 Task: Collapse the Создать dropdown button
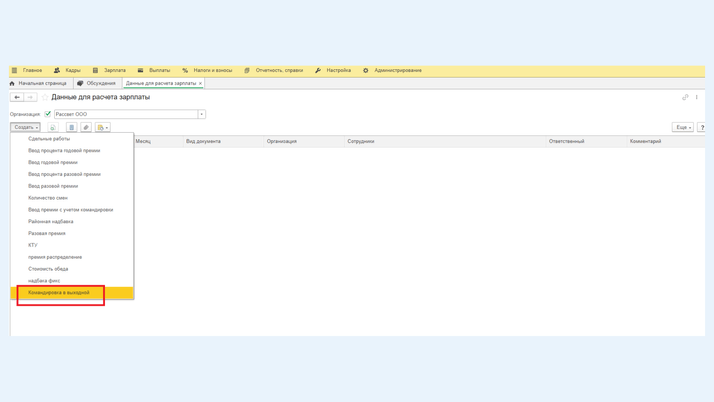tap(25, 128)
